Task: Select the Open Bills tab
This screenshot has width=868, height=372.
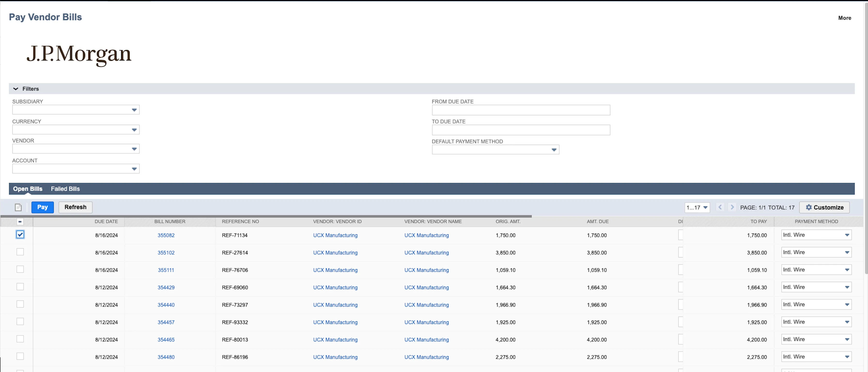Action: click(28, 189)
